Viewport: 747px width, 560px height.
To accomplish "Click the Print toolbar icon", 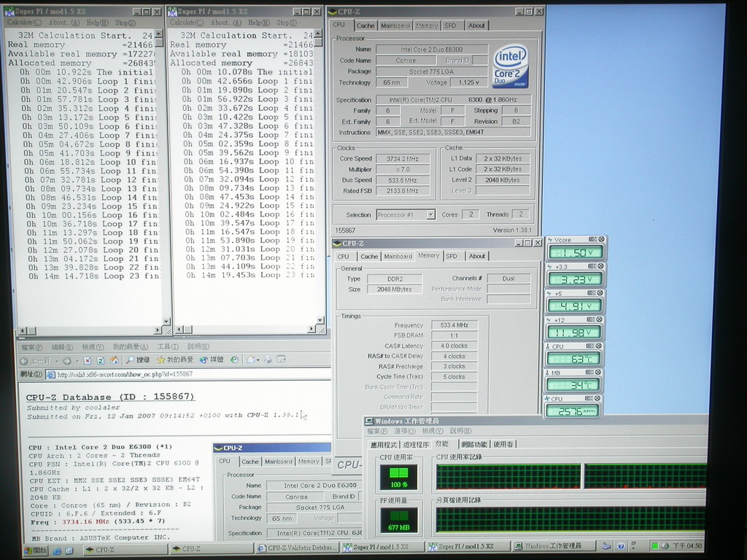I will coord(268,359).
